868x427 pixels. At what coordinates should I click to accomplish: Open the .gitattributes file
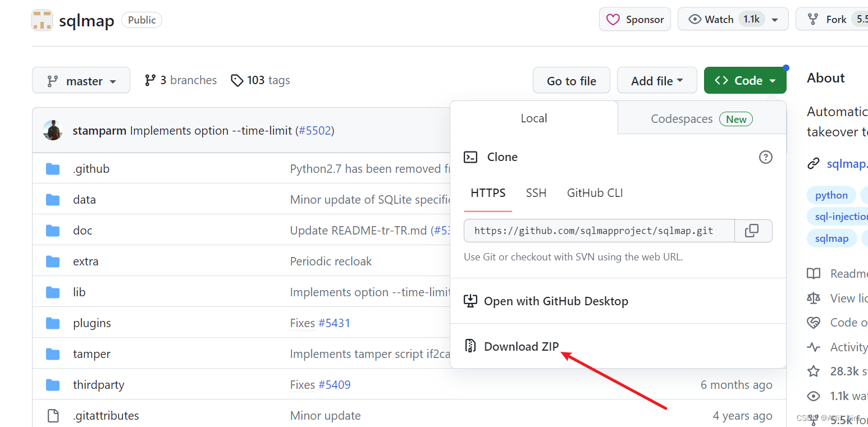106,416
